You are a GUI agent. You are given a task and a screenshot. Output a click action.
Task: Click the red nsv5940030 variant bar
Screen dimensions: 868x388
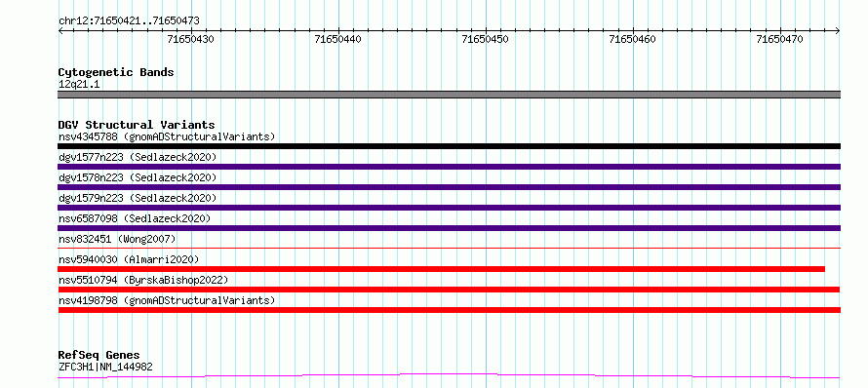441,269
